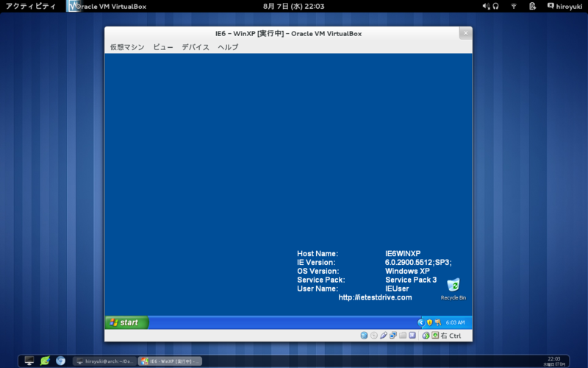The height and width of the screenshot is (368, 588).
Task: Click the mouse integration indicator icon
Action: tap(426, 336)
